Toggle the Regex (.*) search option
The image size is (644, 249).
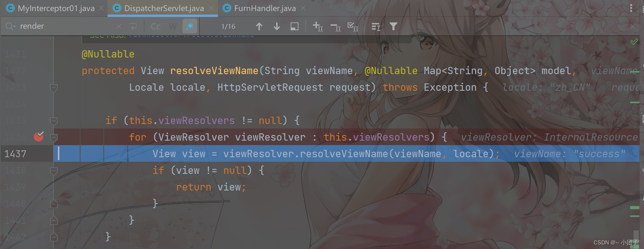(190, 26)
